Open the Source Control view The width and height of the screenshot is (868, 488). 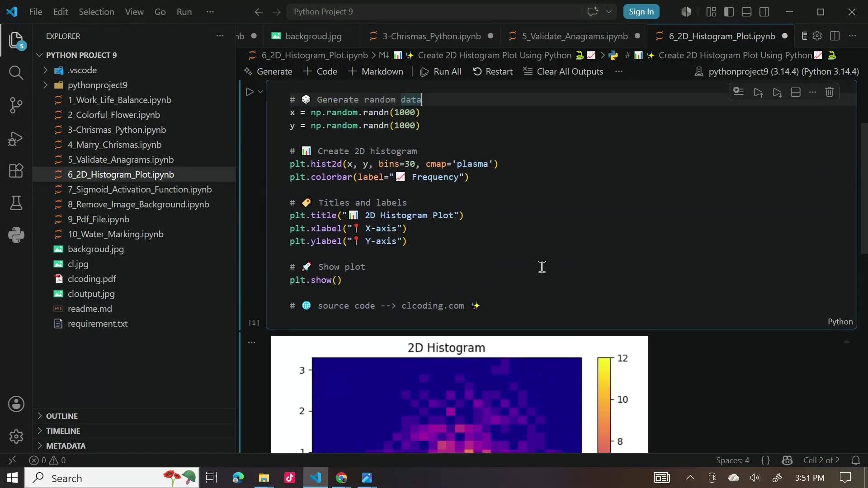(16, 105)
